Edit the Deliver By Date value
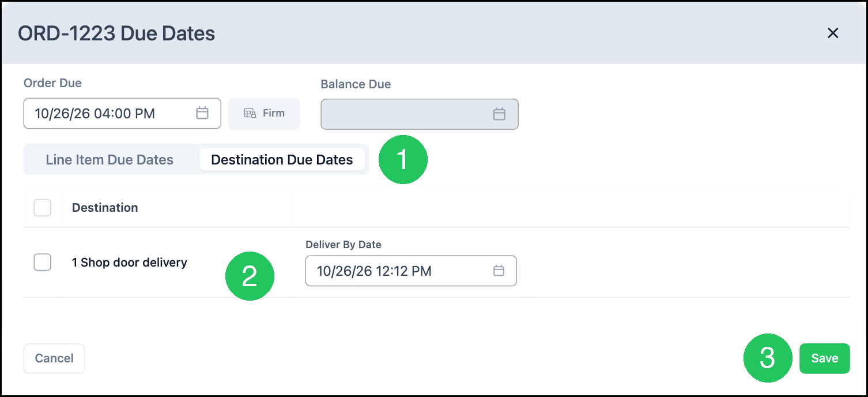 pyautogui.click(x=374, y=271)
